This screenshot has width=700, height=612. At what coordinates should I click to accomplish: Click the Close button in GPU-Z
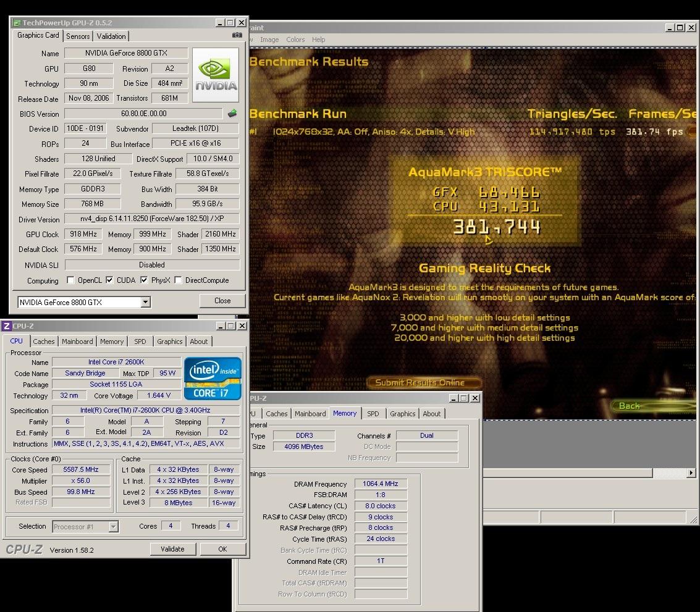[222, 301]
